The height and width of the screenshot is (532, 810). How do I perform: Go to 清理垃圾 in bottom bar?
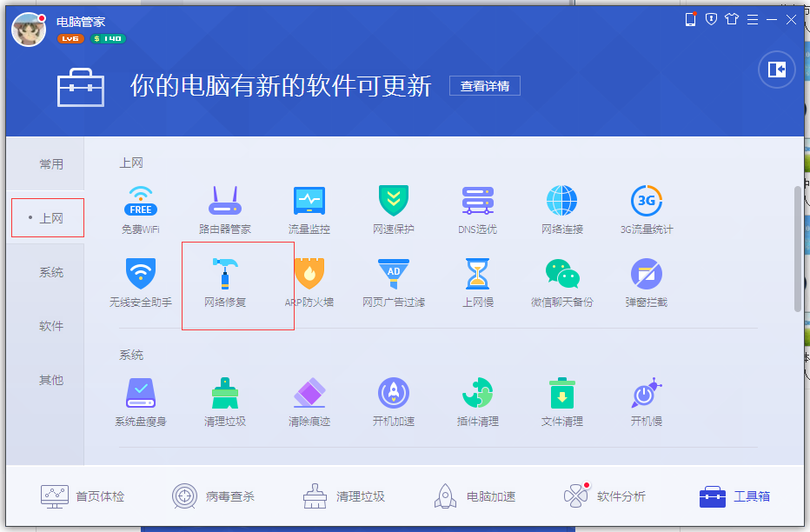pos(343,496)
